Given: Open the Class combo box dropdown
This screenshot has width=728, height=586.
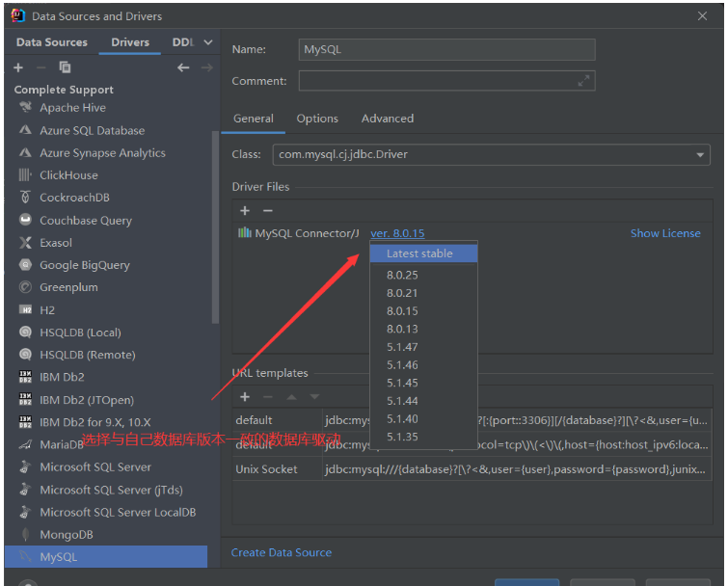Looking at the screenshot, I should 700,155.
